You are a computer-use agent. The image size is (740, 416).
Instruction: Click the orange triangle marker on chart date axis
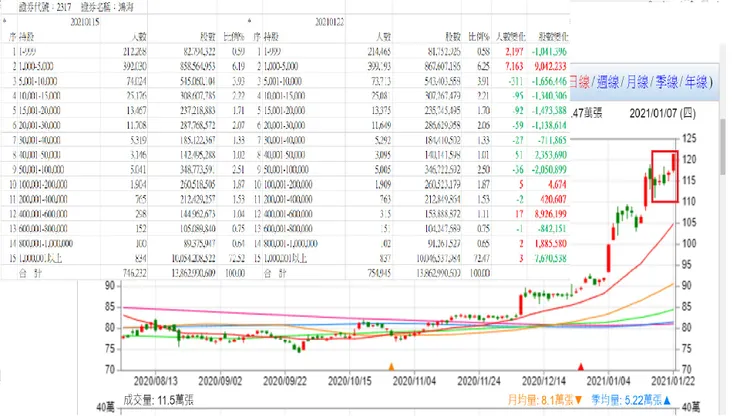point(391,366)
